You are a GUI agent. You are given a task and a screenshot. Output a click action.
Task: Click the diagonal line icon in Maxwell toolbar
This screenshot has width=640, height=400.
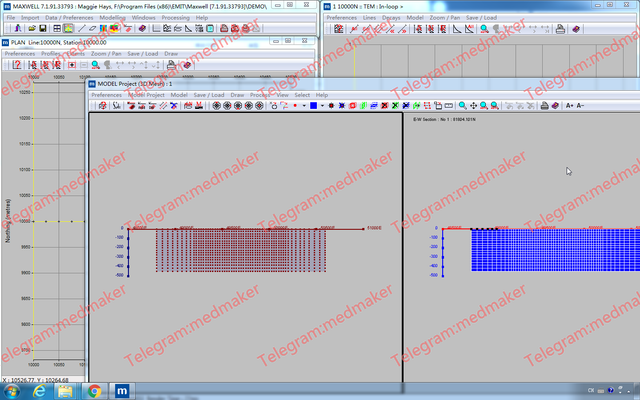click(81, 29)
